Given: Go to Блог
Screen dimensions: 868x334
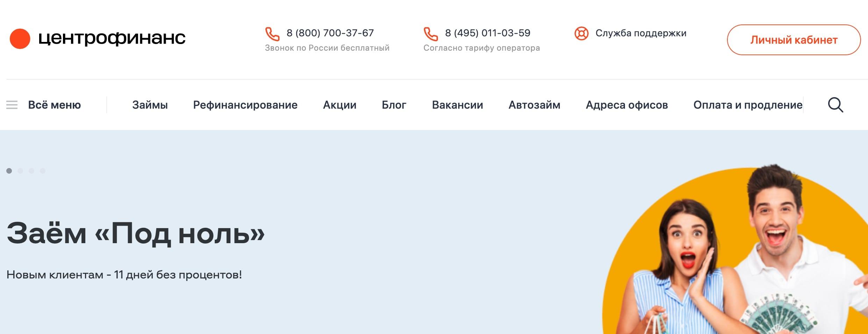Looking at the screenshot, I should 394,105.
